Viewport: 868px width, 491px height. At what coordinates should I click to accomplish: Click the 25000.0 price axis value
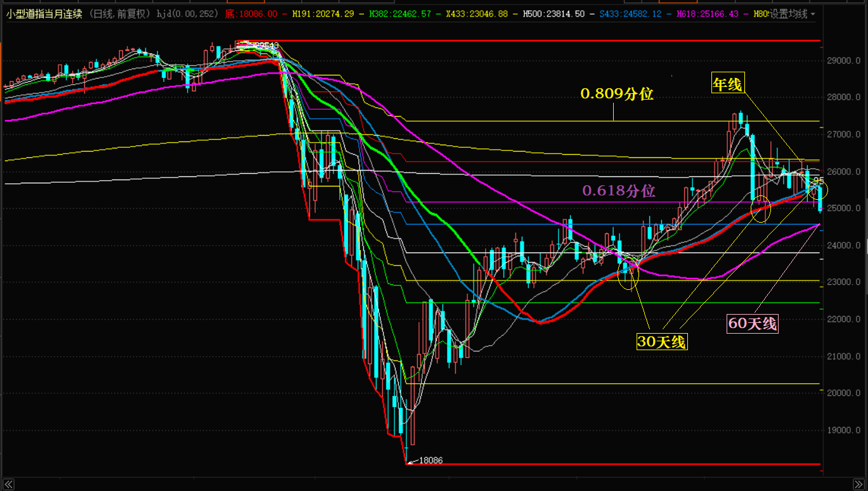pos(844,208)
